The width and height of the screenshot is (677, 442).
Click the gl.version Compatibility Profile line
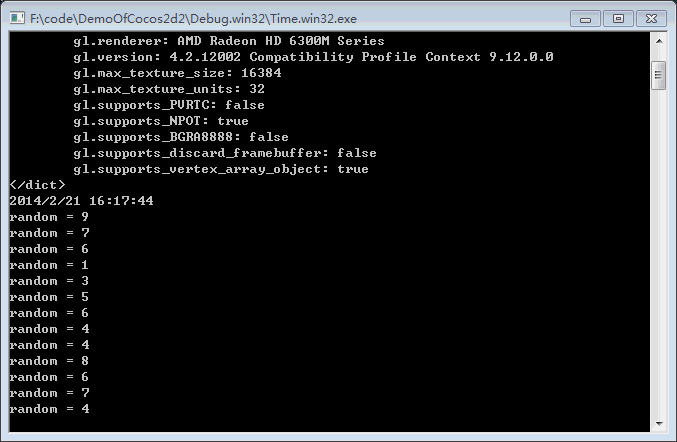(313, 57)
